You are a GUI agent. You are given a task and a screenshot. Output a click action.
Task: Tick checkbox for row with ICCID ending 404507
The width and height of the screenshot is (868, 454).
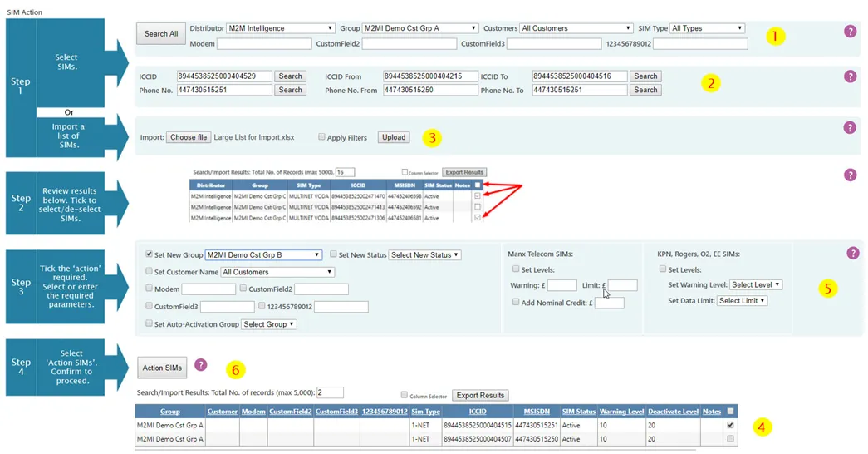tap(730, 438)
